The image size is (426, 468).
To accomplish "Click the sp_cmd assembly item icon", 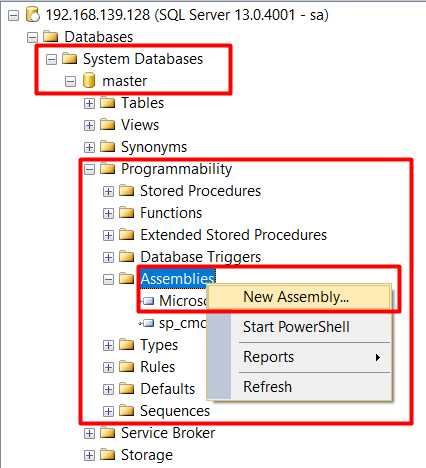I will tap(147, 323).
